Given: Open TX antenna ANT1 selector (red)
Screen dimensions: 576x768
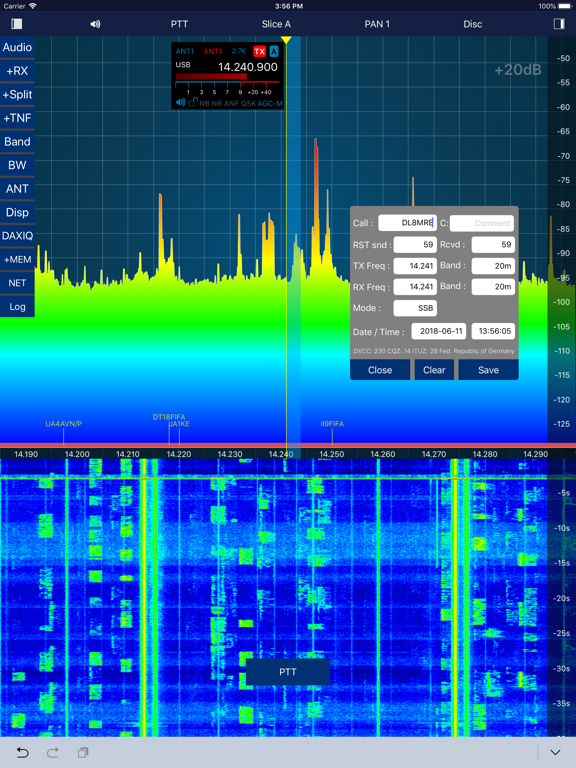Looking at the screenshot, I should click(x=213, y=51).
